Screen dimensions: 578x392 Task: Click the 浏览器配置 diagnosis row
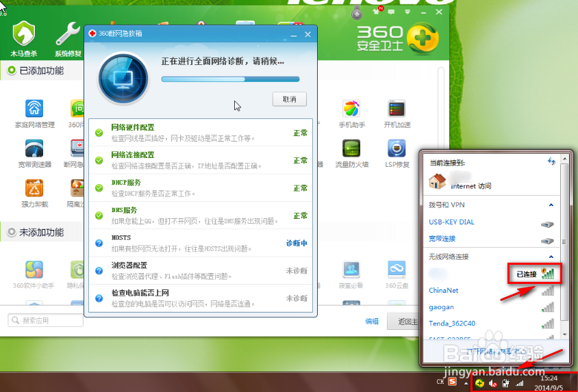pyautogui.click(x=201, y=270)
